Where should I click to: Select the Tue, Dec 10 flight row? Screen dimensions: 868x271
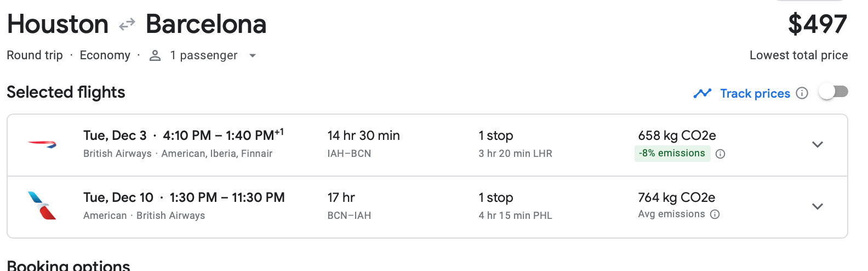[184, 198]
